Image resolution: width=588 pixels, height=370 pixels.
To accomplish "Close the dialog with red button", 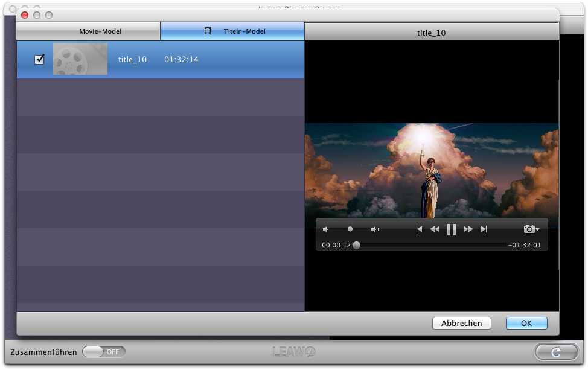I will pos(25,15).
